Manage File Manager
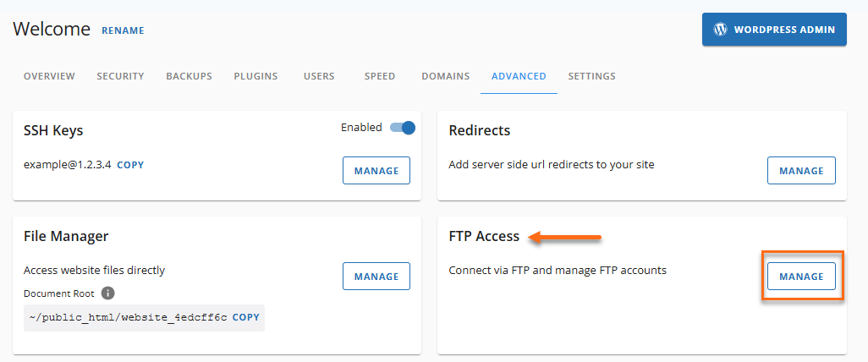This screenshot has width=868, height=362. (376, 277)
